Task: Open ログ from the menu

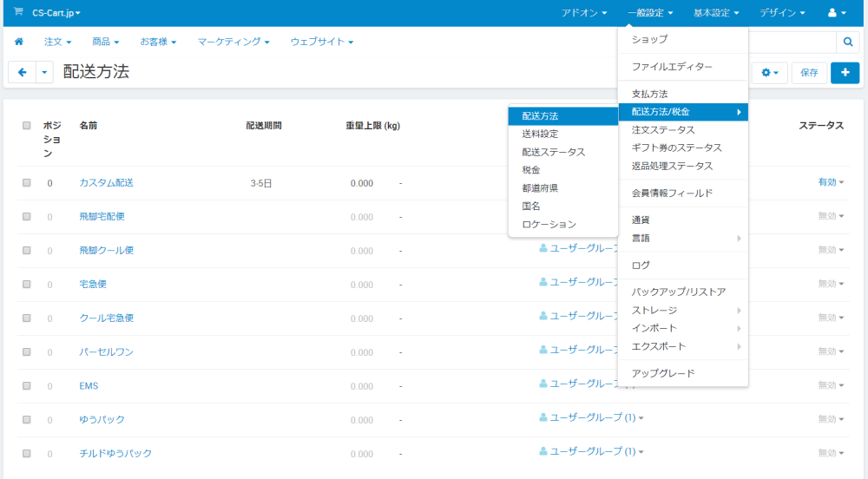Action: pyautogui.click(x=682, y=266)
